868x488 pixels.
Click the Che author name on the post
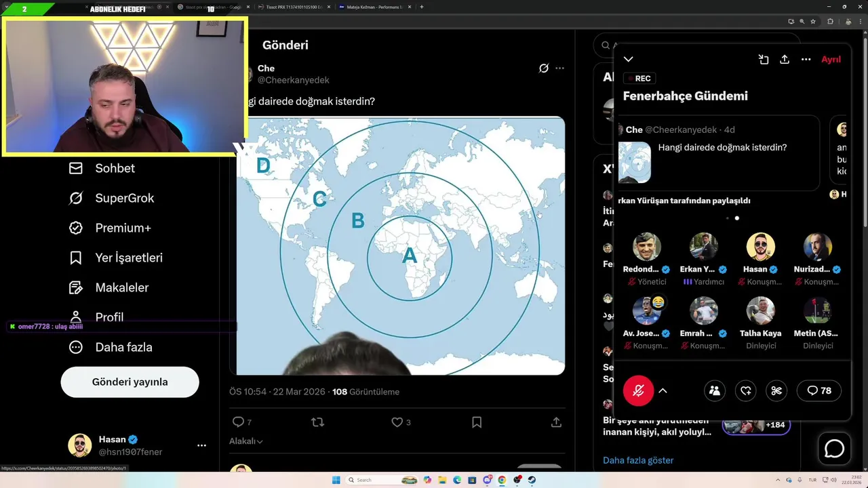coord(266,68)
